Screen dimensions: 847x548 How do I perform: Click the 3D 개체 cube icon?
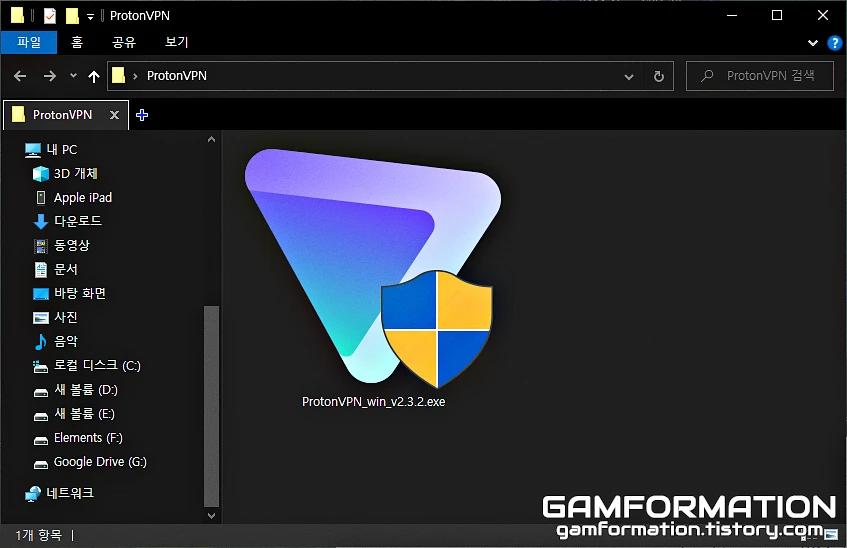[41, 173]
